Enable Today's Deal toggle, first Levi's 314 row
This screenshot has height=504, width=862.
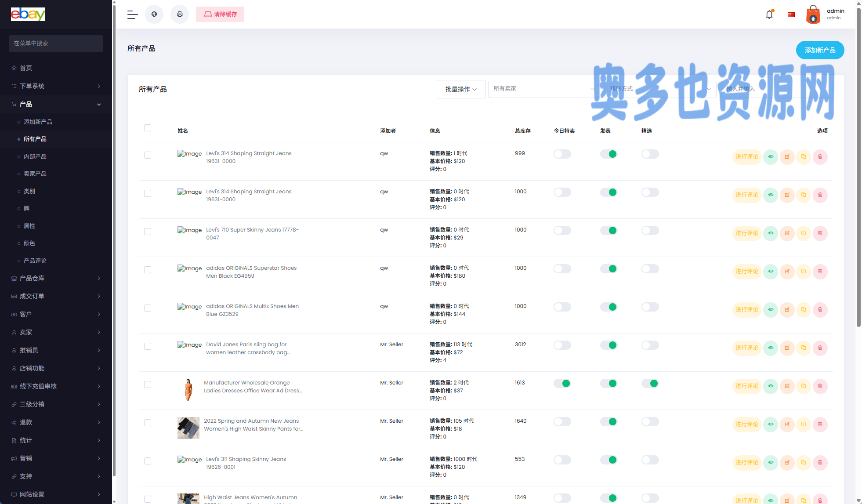(562, 154)
